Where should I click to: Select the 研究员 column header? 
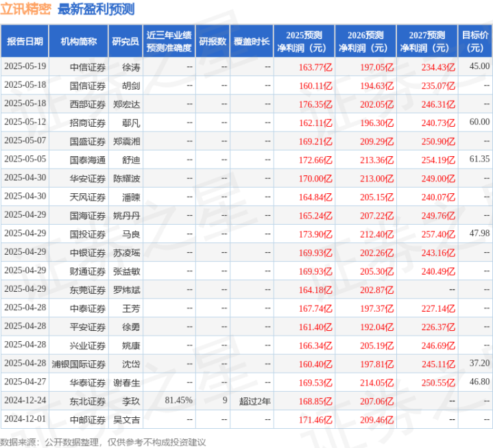[x=125, y=41]
